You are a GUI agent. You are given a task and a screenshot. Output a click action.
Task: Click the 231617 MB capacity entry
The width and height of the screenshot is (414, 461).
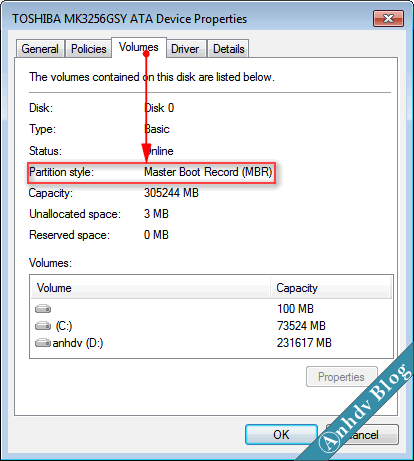304,343
